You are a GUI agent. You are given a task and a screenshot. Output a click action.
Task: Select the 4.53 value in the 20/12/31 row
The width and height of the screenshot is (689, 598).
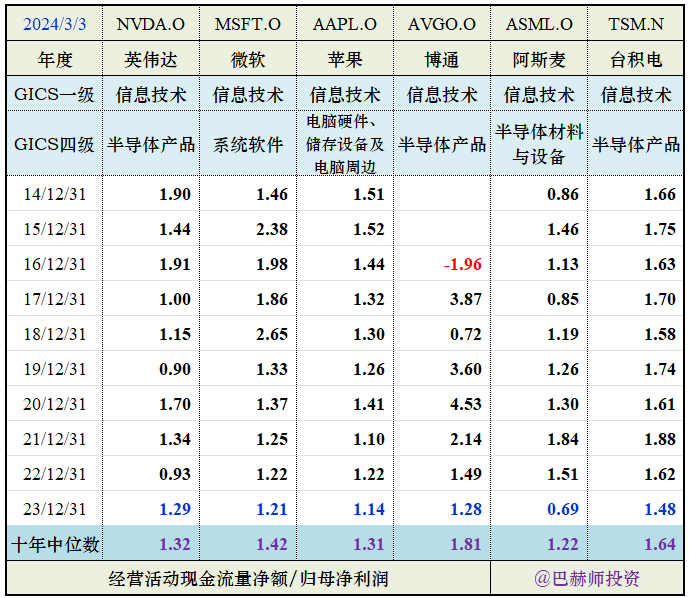[x=466, y=404]
